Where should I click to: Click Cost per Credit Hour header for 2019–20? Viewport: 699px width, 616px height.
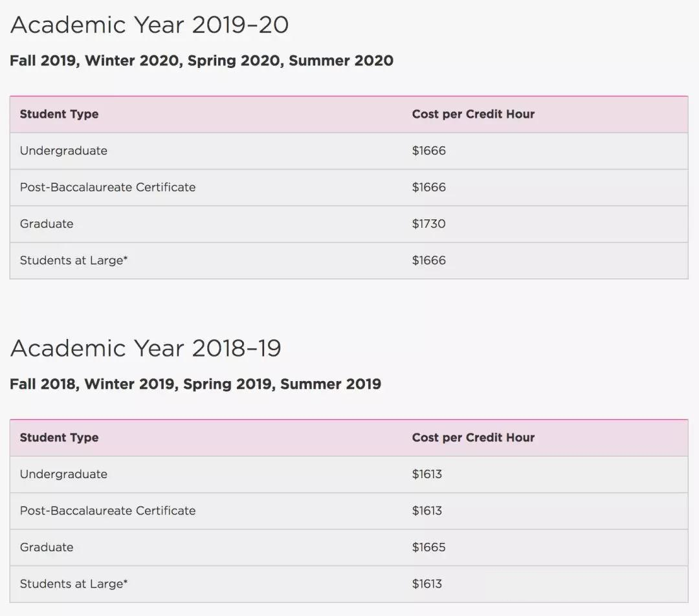(473, 115)
